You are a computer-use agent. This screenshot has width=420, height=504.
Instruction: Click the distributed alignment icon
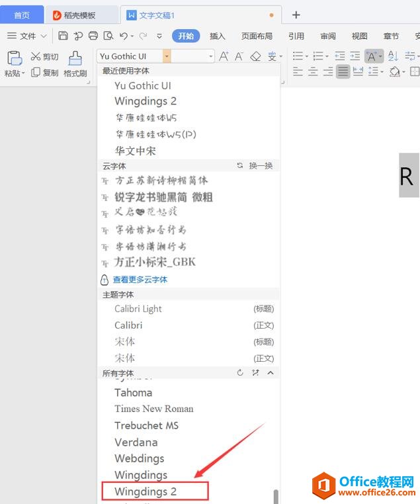pyautogui.click(x=358, y=71)
